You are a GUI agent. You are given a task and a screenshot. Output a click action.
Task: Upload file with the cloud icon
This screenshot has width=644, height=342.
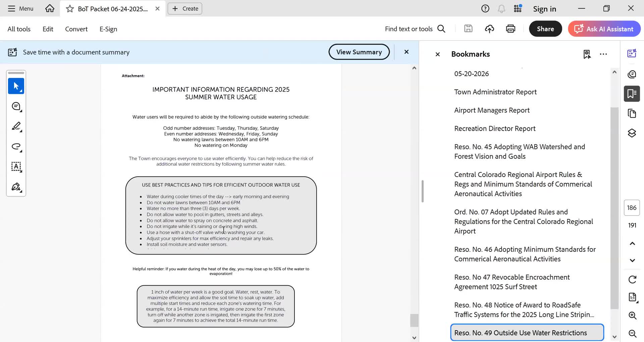coord(489,29)
